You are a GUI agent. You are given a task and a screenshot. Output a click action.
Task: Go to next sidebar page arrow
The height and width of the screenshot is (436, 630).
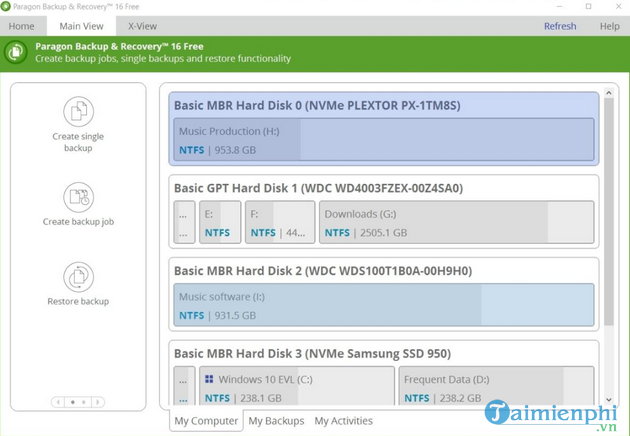(98, 402)
